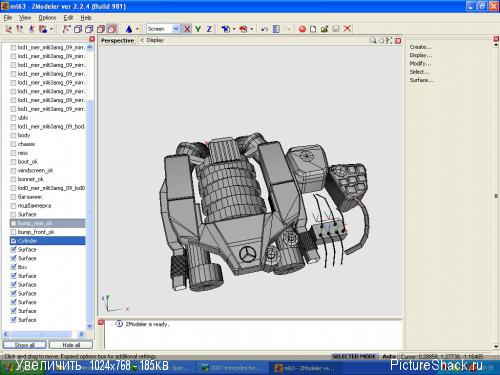Click the objects list horizontal scrollbar
The image size is (500, 375).
pos(44,334)
